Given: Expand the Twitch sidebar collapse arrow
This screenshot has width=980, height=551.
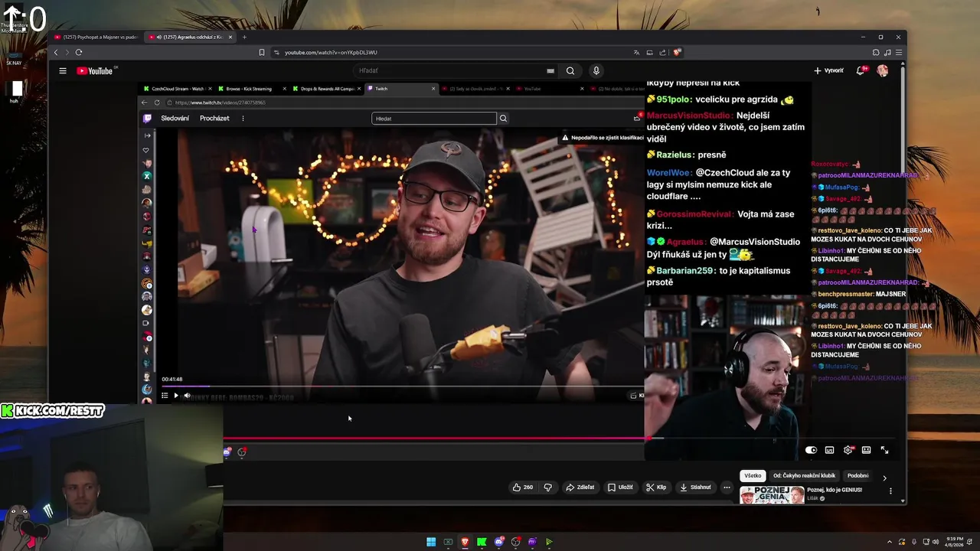Looking at the screenshot, I should (x=147, y=135).
